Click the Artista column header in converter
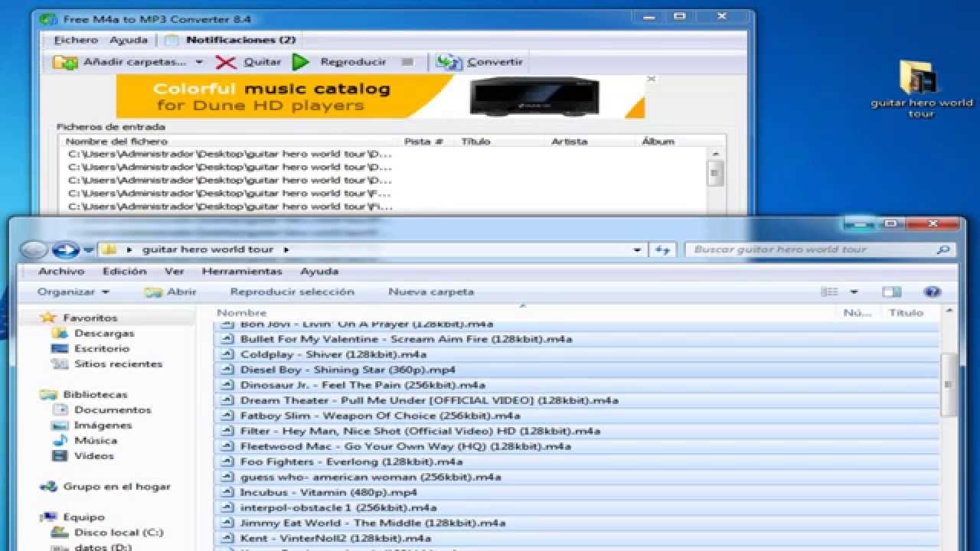The width and height of the screenshot is (980, 551). 570,141
